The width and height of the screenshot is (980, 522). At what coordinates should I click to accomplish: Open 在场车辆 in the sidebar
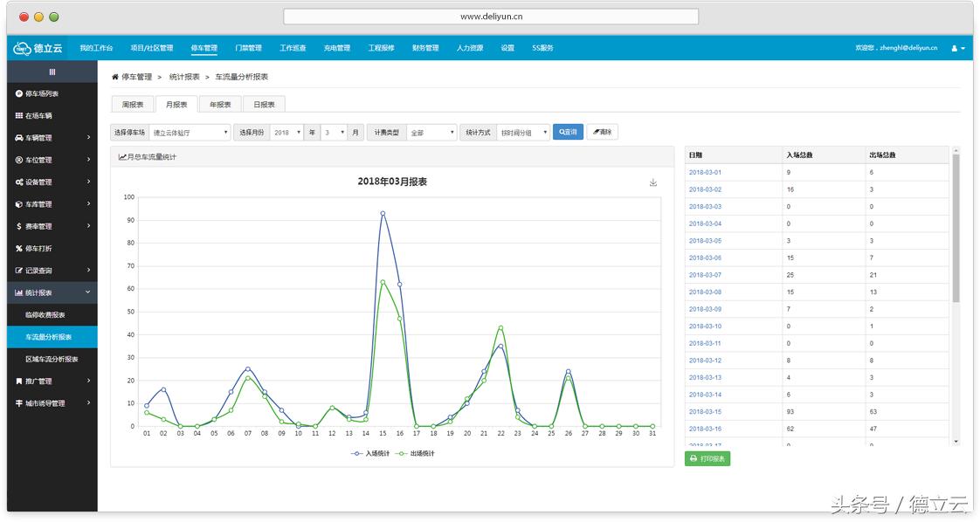tap(38, 115)
